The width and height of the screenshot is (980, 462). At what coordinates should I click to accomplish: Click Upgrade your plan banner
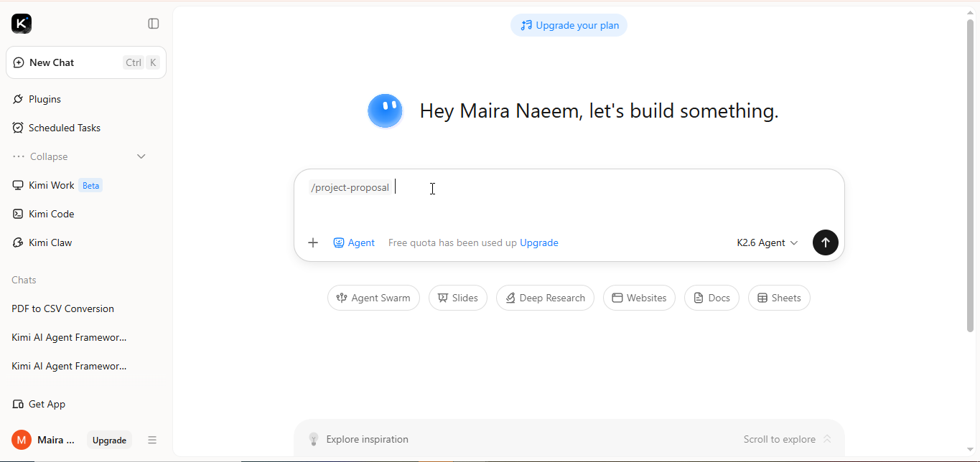569,25
